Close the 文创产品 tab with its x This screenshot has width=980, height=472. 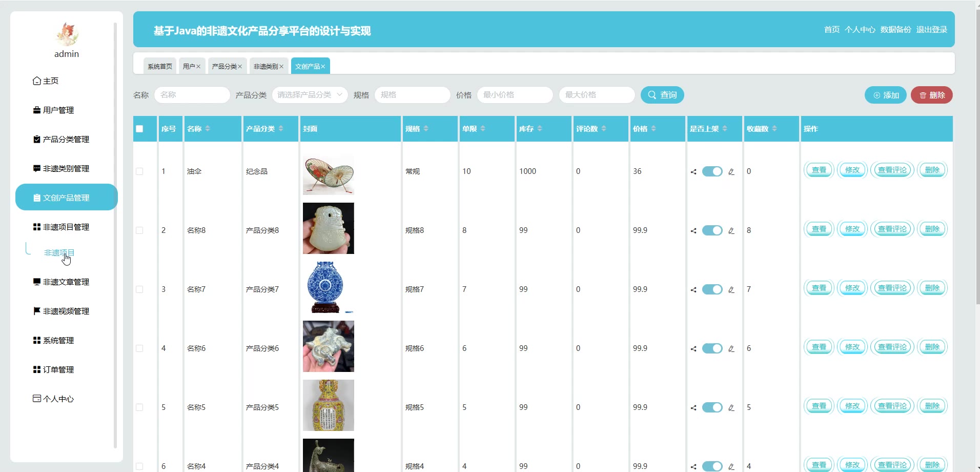point(323,67)
